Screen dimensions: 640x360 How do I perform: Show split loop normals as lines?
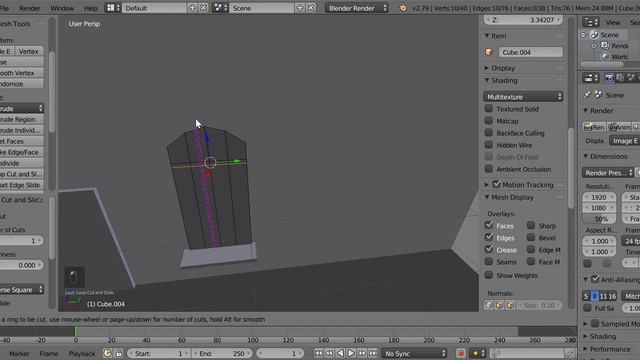(499, 305)
